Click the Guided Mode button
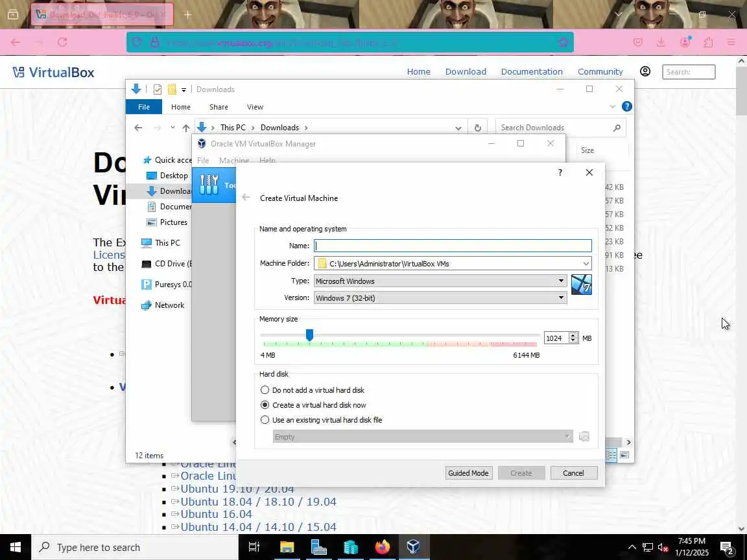 (468, 473)
